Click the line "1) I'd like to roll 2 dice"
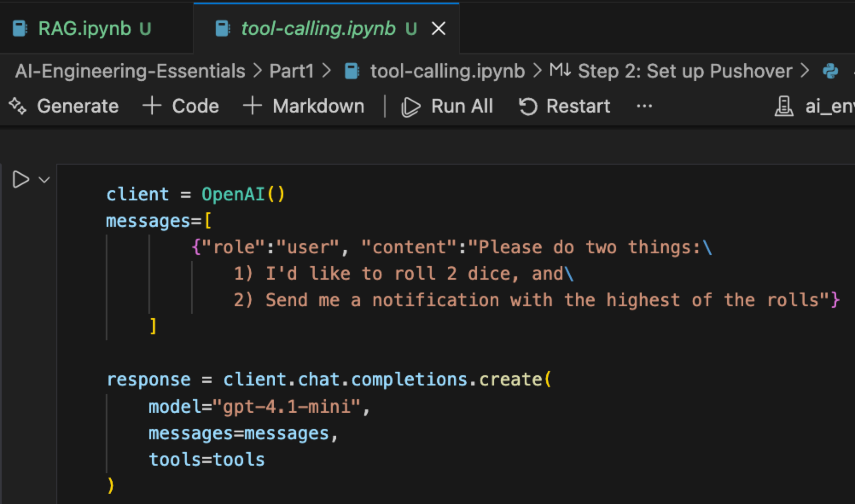855x504 pixels. coord(403,274)
